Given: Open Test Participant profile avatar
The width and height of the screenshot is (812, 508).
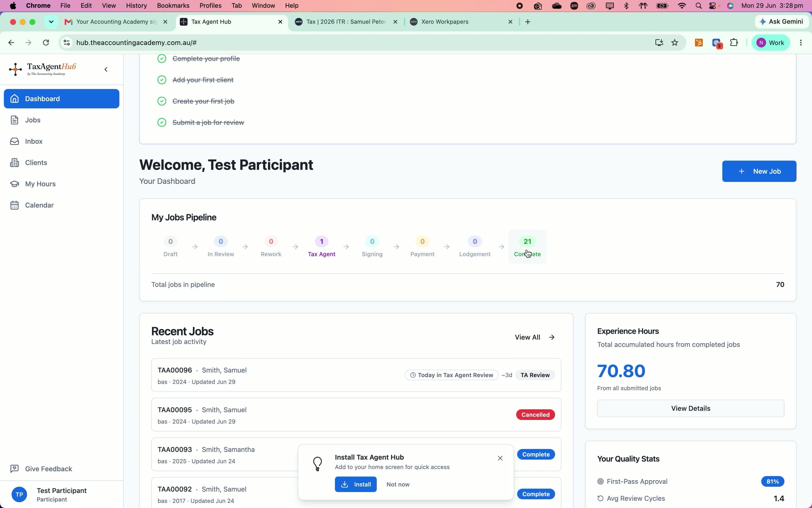Looking at the screenshot, I should coord(19,494).
